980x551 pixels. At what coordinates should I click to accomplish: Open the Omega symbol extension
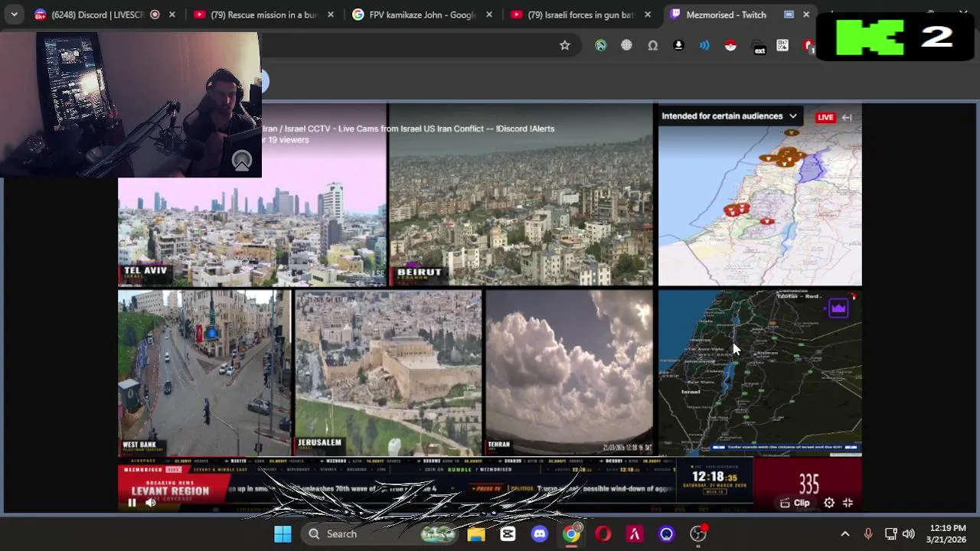652,46
